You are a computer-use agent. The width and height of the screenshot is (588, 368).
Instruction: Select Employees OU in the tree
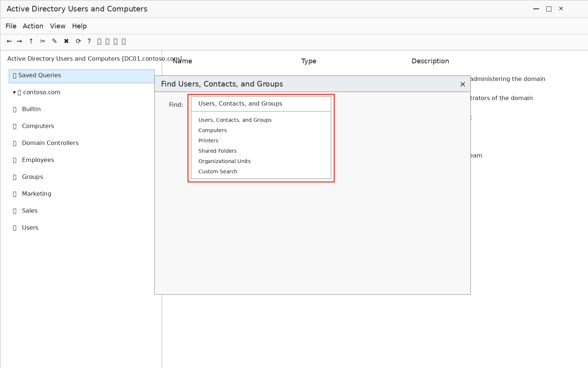point(38,160)
